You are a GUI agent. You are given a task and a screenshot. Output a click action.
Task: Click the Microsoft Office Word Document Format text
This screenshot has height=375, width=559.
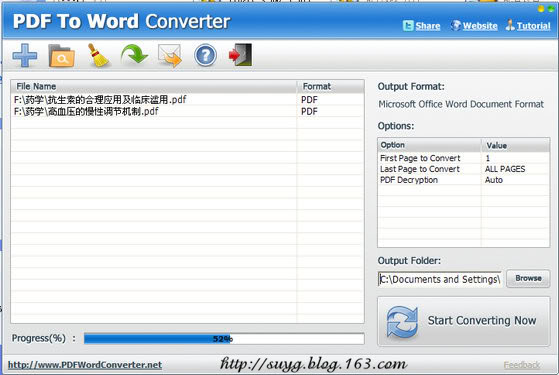461,104
